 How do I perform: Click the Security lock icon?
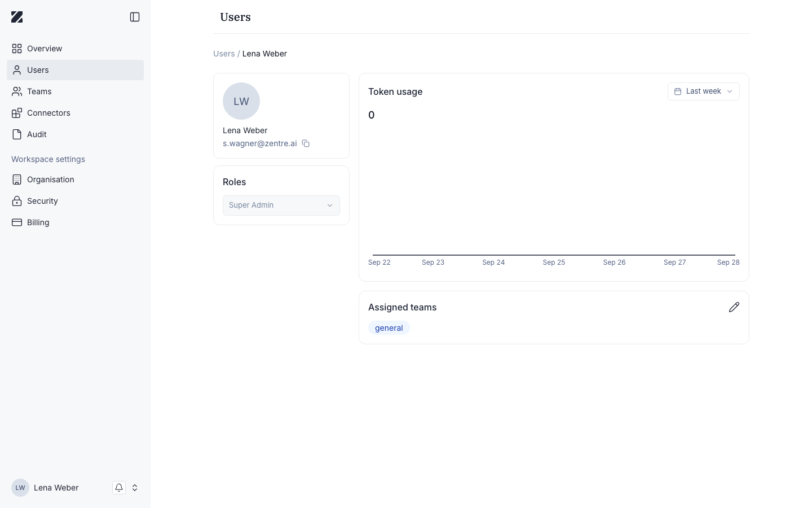pos(17,201)
